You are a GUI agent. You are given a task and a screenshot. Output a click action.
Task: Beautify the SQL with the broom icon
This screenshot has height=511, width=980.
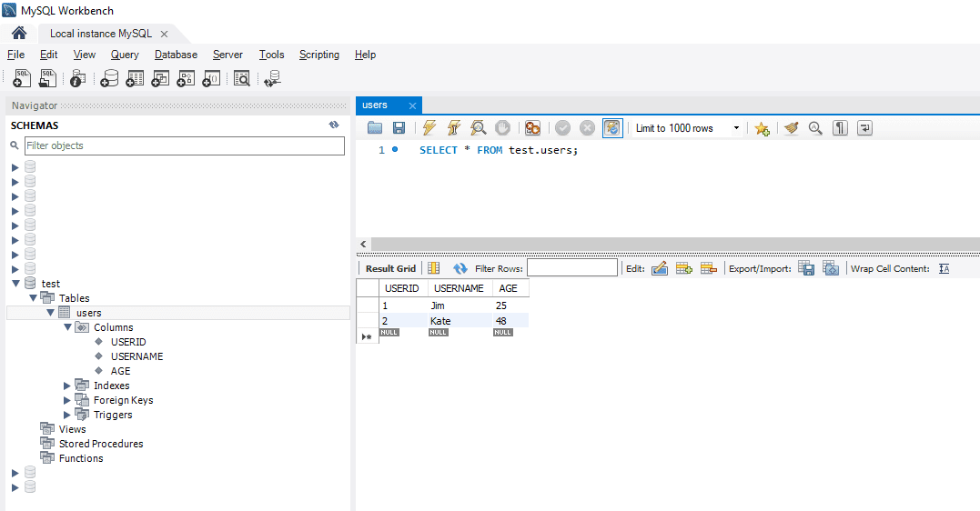(x=792, y=128)
